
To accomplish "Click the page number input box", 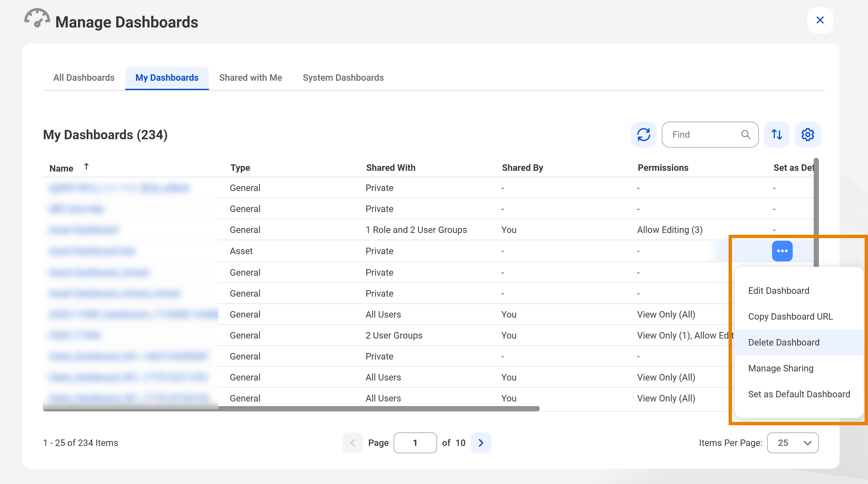I will [415, 443].
